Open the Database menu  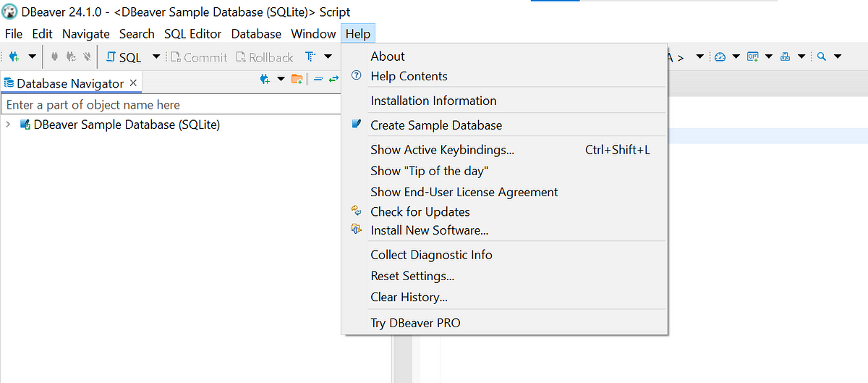(256, 33)
